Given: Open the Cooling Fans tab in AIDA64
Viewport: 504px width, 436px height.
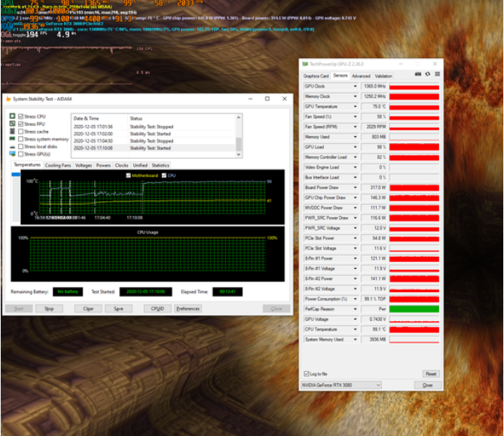Looking at the screenshot, I should 58,166.
